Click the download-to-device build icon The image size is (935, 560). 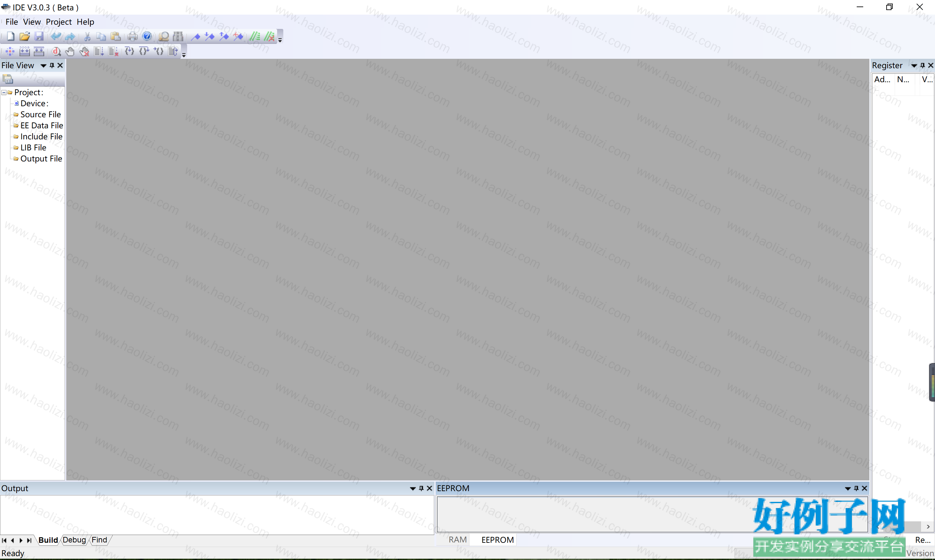(x=24, y=51)
